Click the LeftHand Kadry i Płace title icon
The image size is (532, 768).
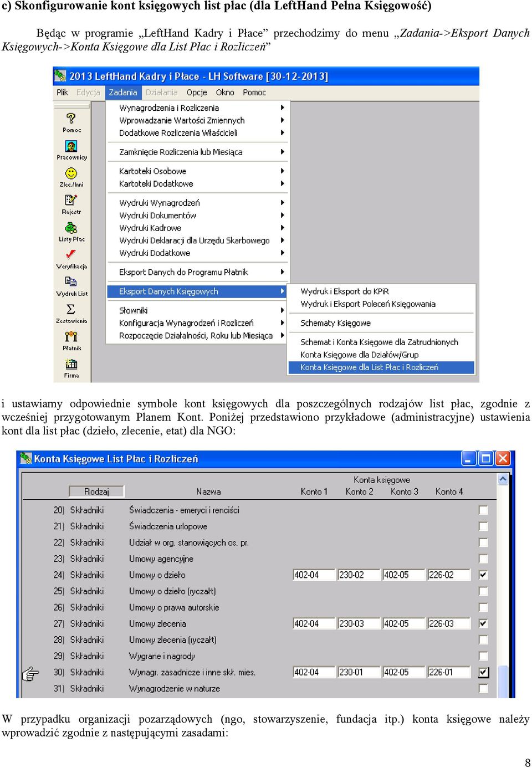(x=60, y=76)
